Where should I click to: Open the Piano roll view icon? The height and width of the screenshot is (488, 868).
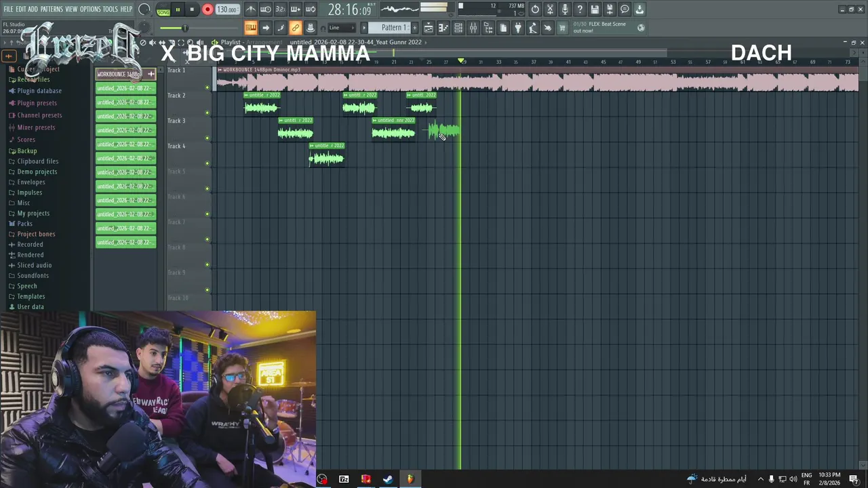tap(443, 28)
